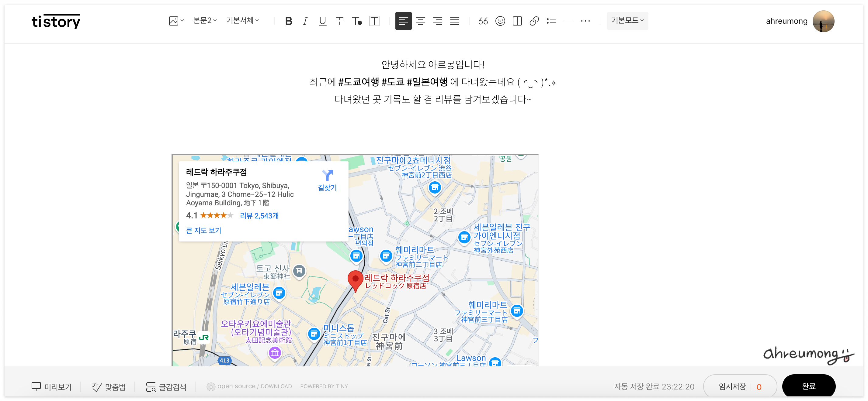This screenshot has height=401, width=868.
Task: Toggle bold formatting
Action: (288, 21)
